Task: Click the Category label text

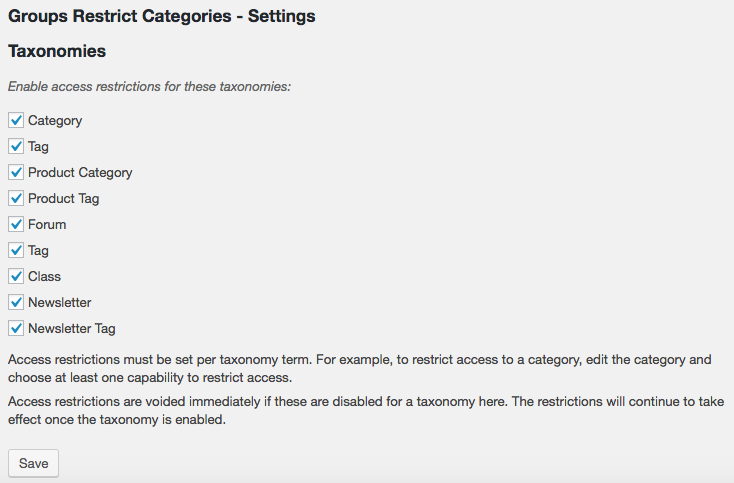Action: [55, 121]
